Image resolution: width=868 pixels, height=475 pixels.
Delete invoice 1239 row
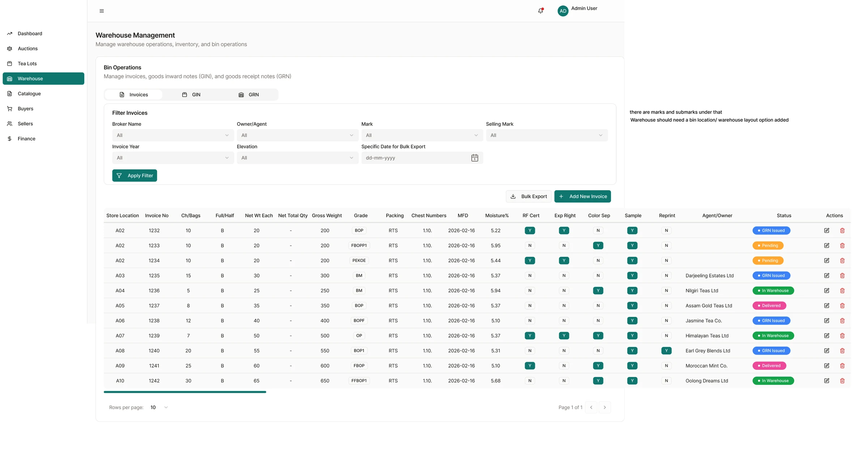842,336
